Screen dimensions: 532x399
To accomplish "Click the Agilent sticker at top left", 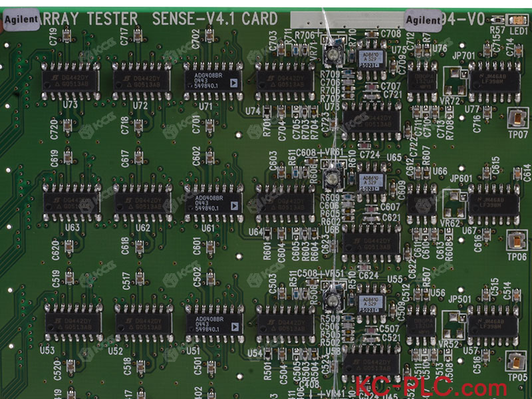I will coord(21,19).
